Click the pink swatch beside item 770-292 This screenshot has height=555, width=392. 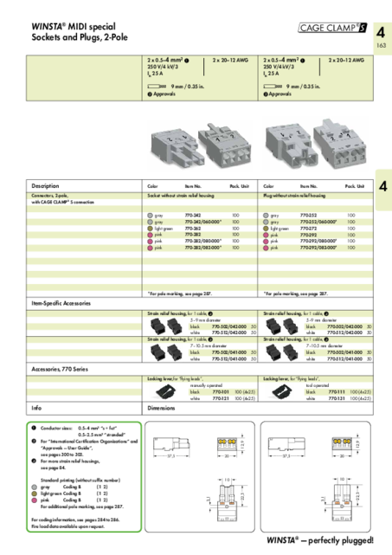[266, 235]
